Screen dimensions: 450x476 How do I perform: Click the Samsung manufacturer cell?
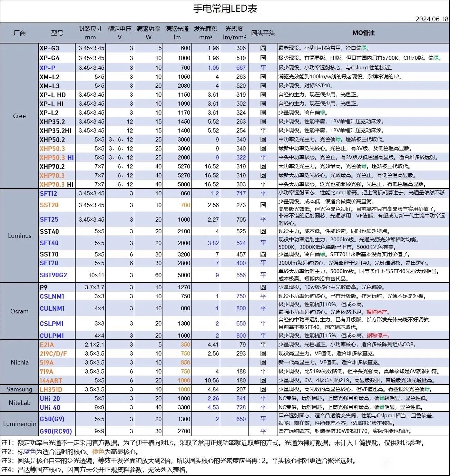click(19, 389)
